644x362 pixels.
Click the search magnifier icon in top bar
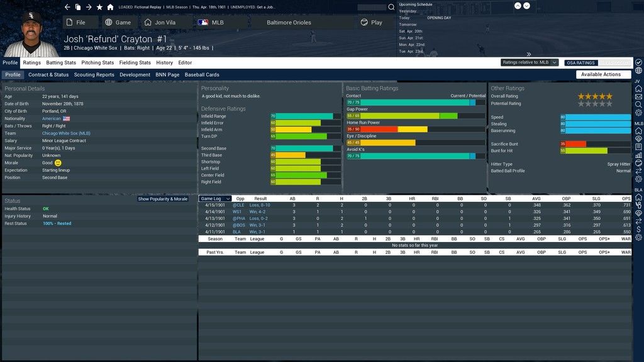pyautogui.click(x=391, y=7)
